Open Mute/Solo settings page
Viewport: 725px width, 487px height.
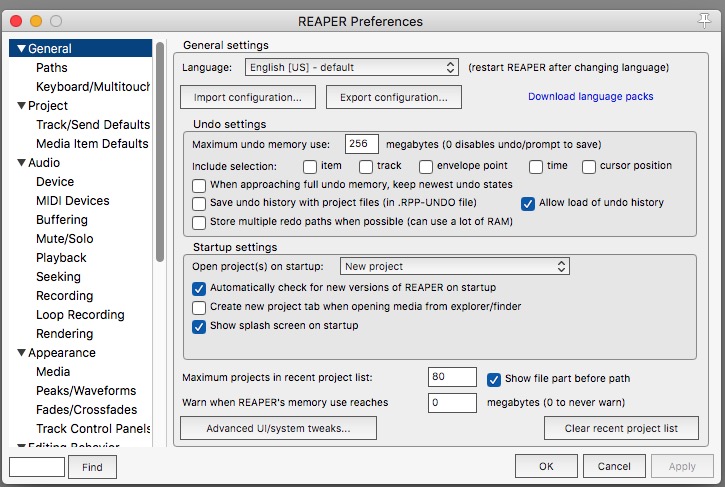point(65,239)
